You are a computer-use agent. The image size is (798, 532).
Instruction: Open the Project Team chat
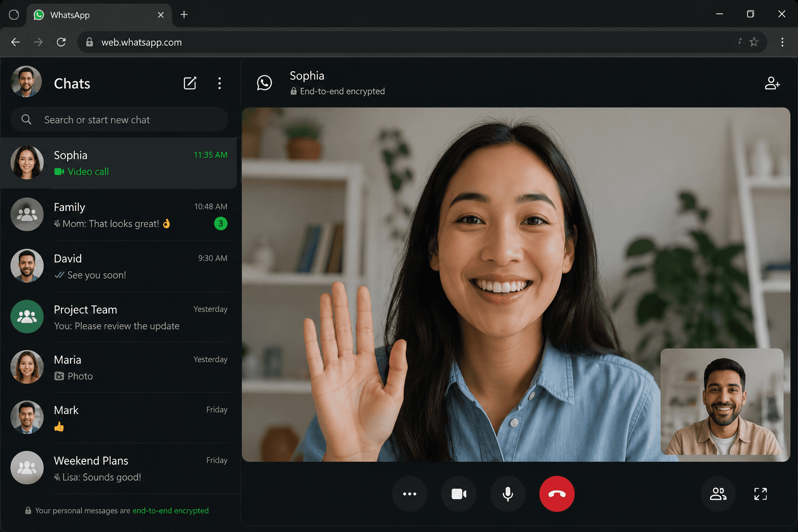coord(118,317)
